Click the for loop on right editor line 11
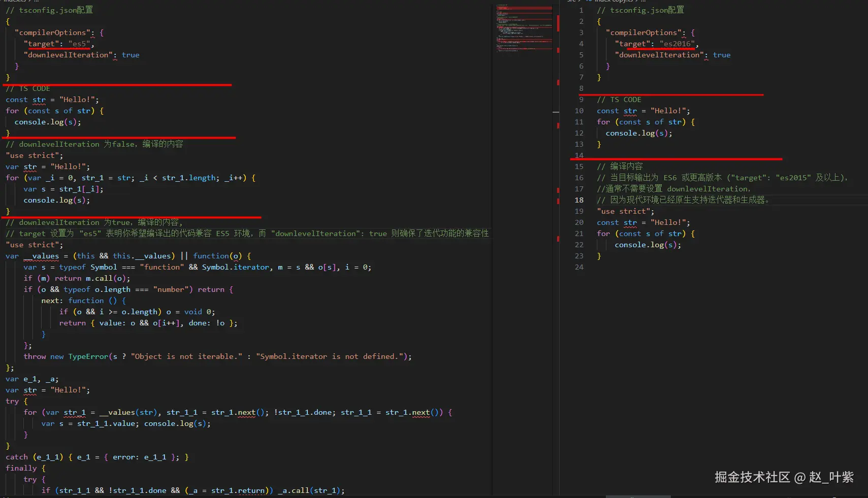 [x=646, y=122]
